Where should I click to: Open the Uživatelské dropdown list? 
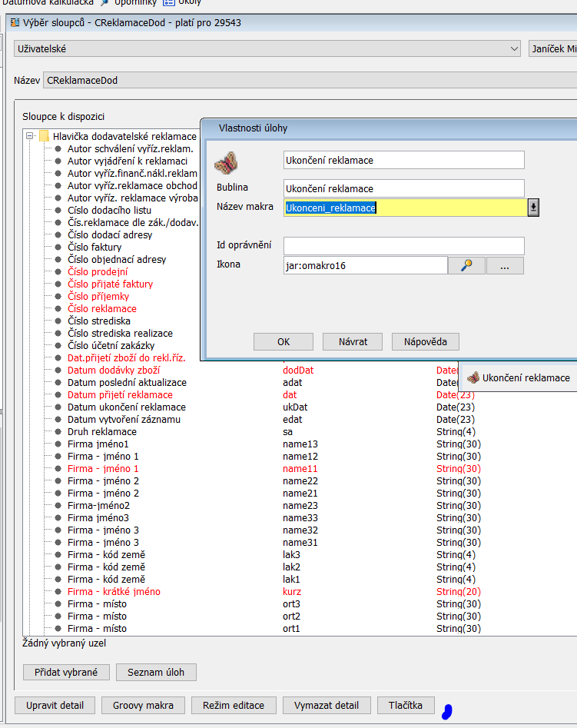[x=514, y=48]
